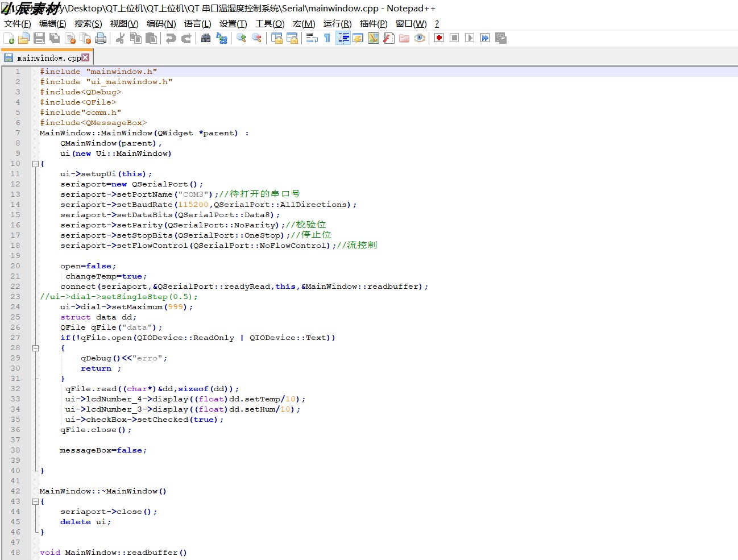
Task: Click the Open file toolbar icon
Action: tap(24, 38)
